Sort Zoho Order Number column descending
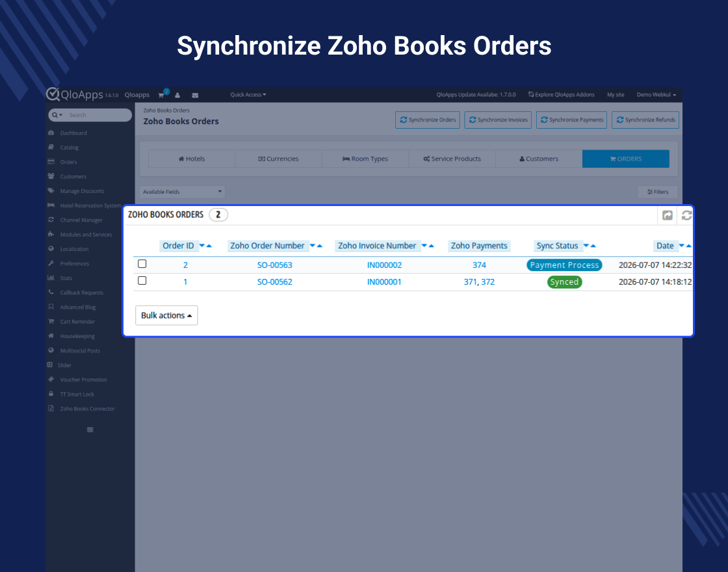 [x=313, y=246]
